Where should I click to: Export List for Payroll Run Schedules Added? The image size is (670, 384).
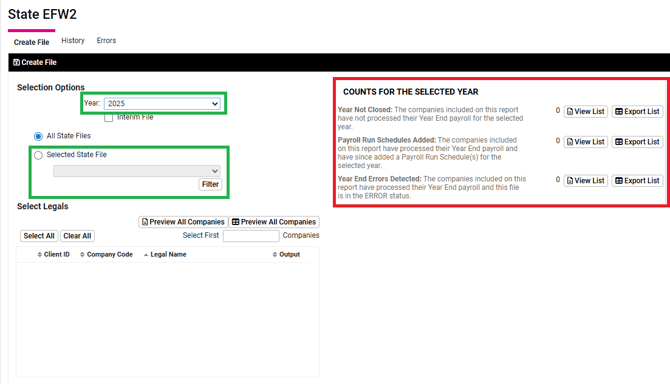[637, 142]
